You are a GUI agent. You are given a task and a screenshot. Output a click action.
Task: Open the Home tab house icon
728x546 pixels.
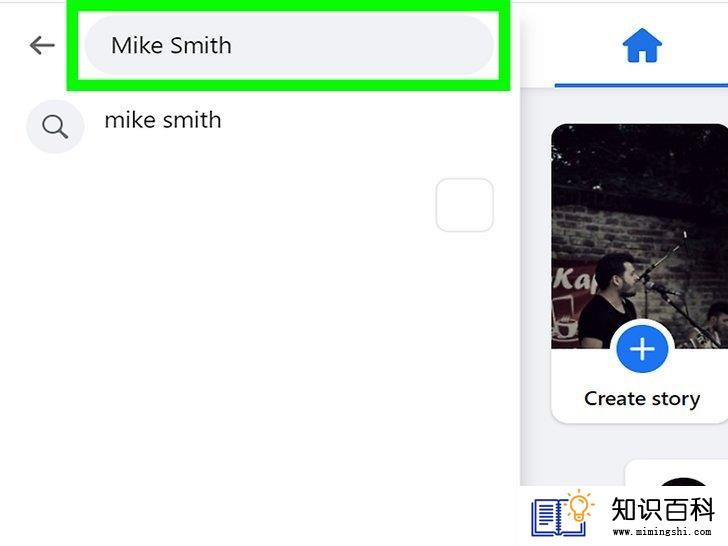(x=642, y=45)
